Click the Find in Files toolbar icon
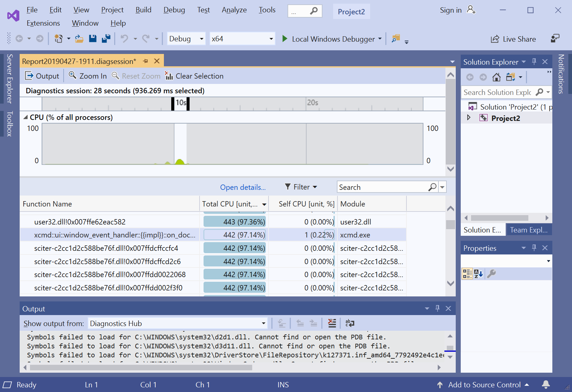The width and height of the screenshot is (572, 392). click(396, 39)
